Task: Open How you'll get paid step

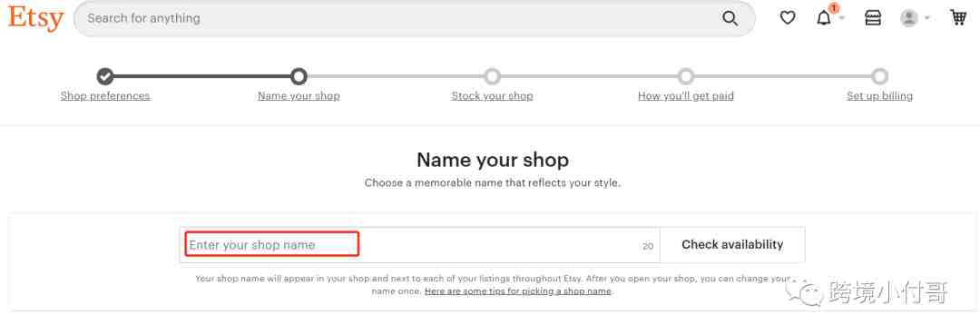Action: pos(686,96)
